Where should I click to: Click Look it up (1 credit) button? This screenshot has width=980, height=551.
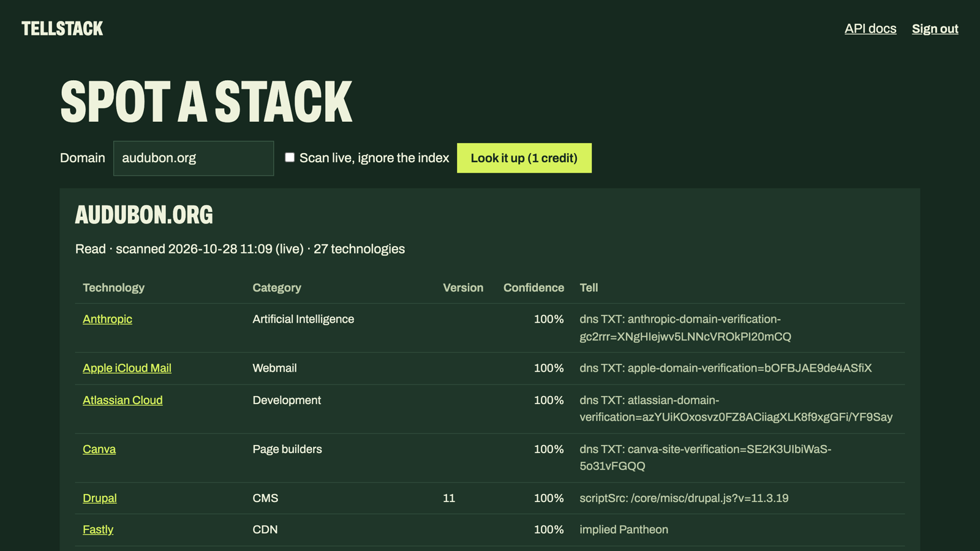click(x=524, y=158)
